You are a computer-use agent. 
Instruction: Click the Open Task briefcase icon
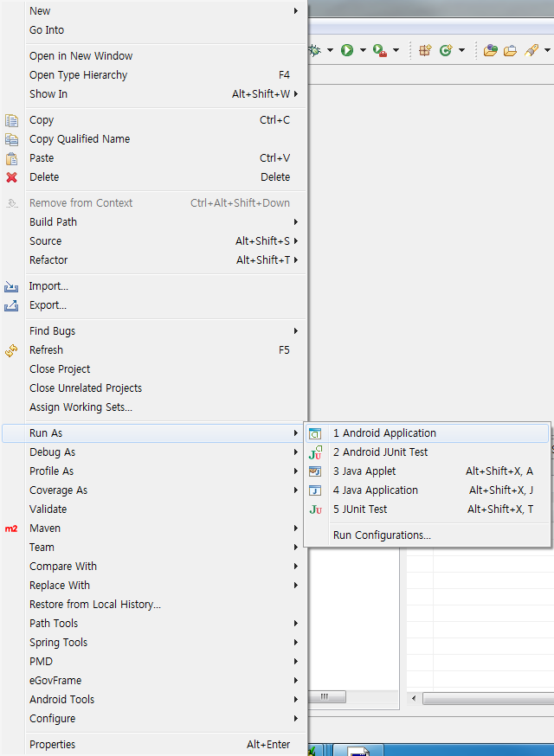click(510, 50)
